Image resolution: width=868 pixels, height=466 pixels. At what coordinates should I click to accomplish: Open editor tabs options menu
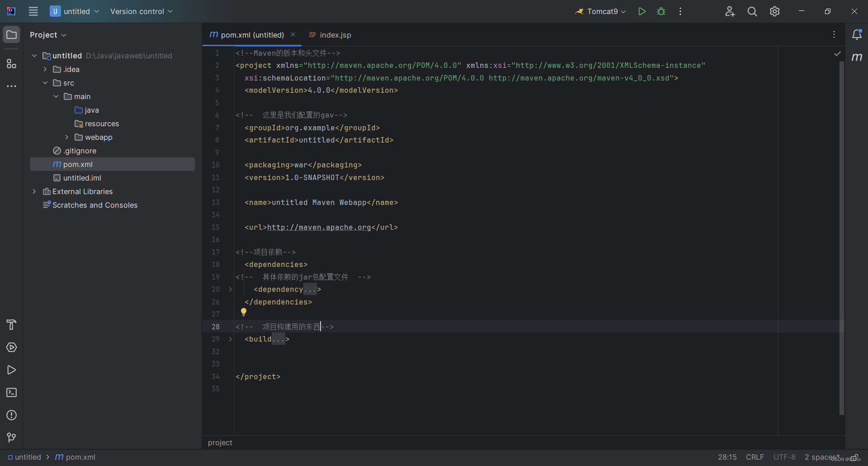(x=834, y=34)
